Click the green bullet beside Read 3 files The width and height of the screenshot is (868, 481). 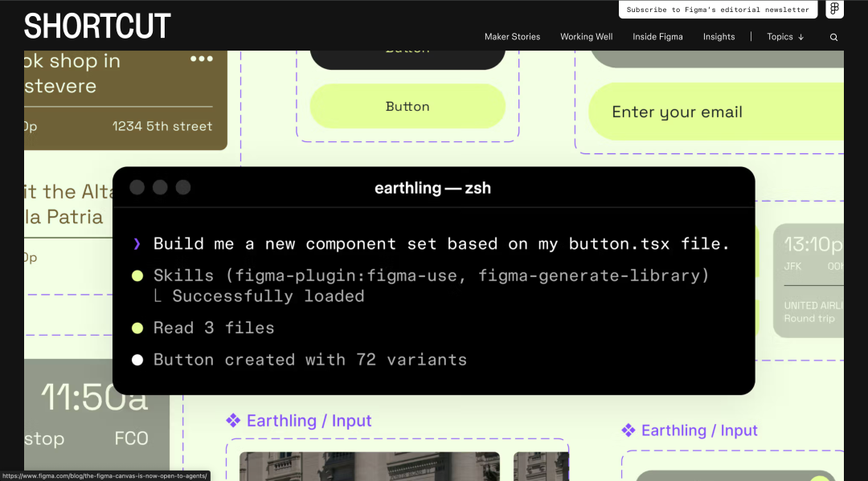click(137, 328)
